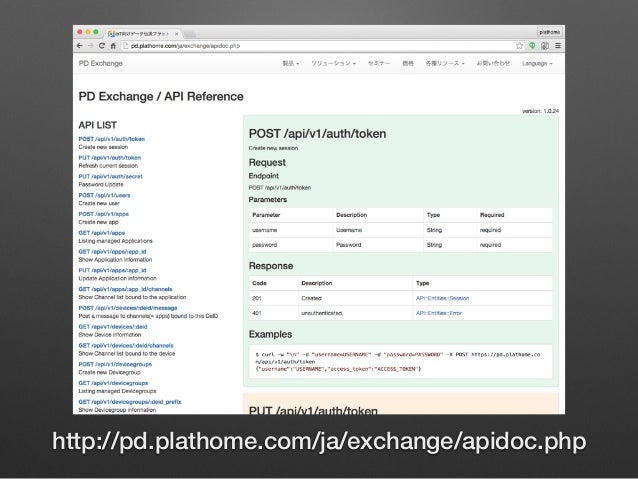Open POST /api/v1/devices/:deid/message link
This screenshot has height=479, width=638.
click(128, 308)
